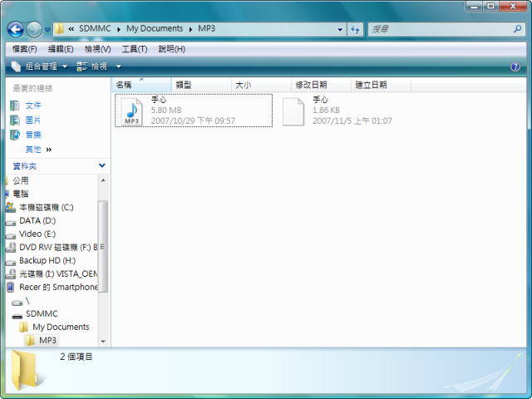Click the search input field
The height and width of the screenshot is (399, 532).
pyautogui.click(x=440, y=30)
